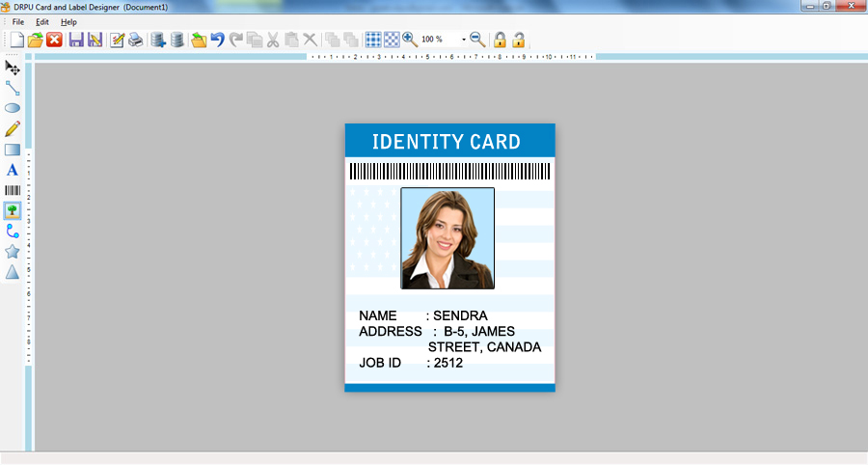Pick the Pencil drawing tool

(x=13, y=128)
